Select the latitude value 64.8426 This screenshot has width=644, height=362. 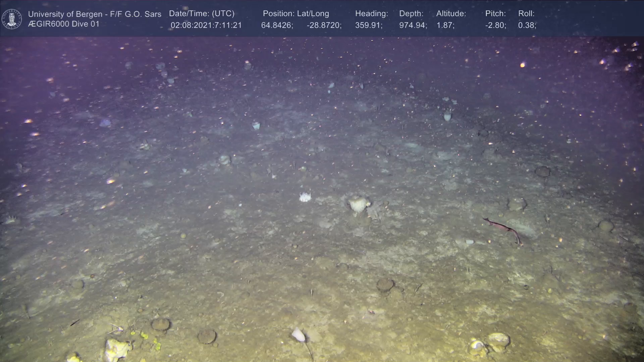pyautogui.click(x=277, y=25)
